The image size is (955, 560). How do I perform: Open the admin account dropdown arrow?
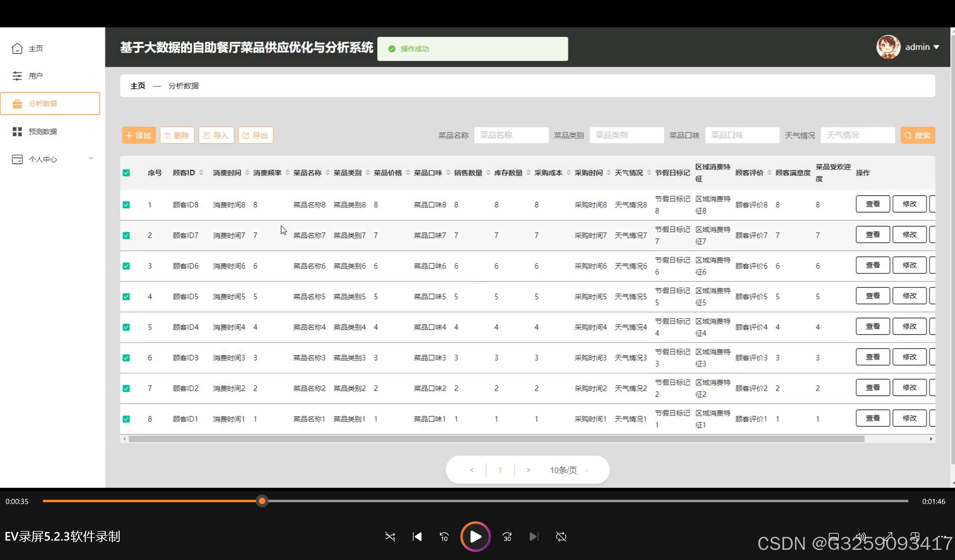[x=936, y=47]
